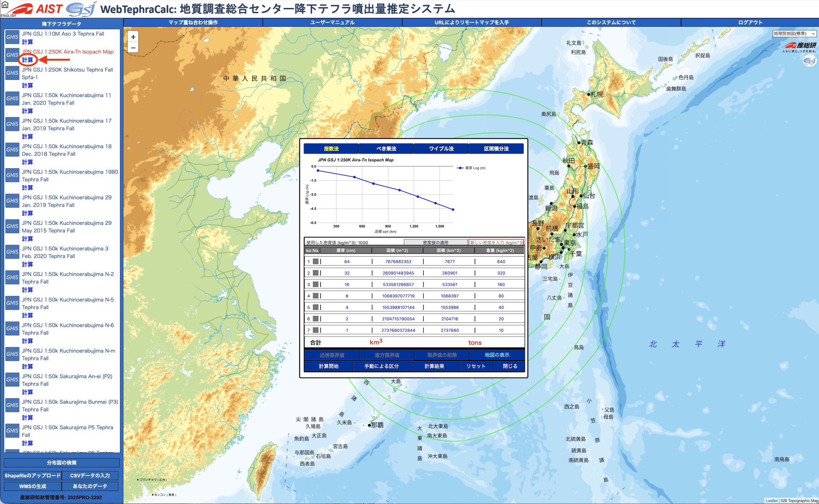819x504 pixels.
Task: Click the area value 7676882352 in the table
Action: [x=398, y=262]
